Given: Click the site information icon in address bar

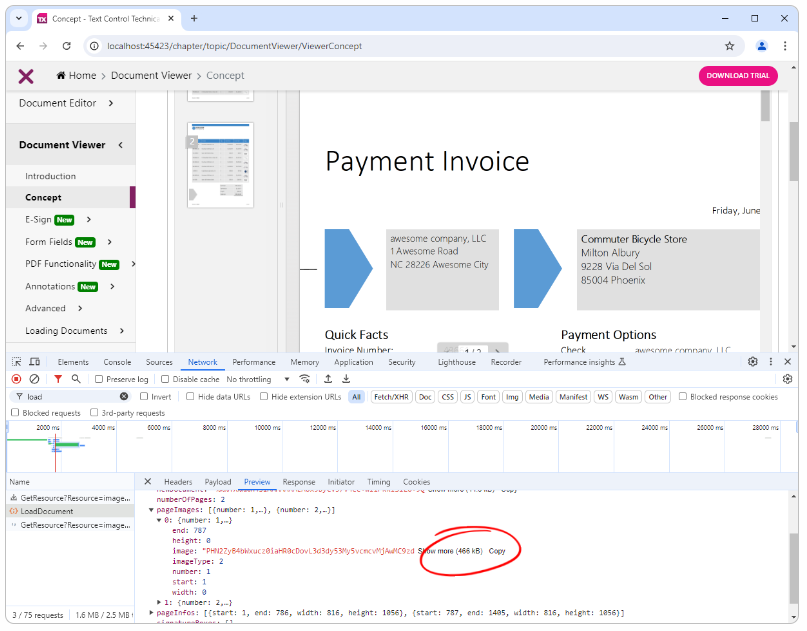Looking at the screenshot, I should point(94,46).
